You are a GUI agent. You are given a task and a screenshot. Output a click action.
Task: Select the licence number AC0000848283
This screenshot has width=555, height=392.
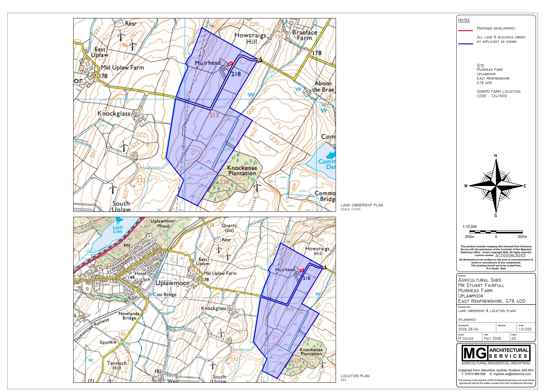tap(510, 256)
